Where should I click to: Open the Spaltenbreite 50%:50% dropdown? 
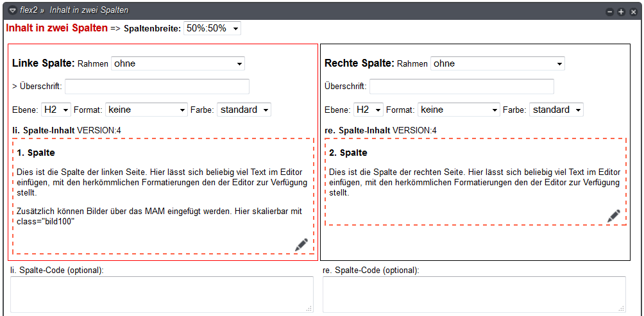pos(212,29)
